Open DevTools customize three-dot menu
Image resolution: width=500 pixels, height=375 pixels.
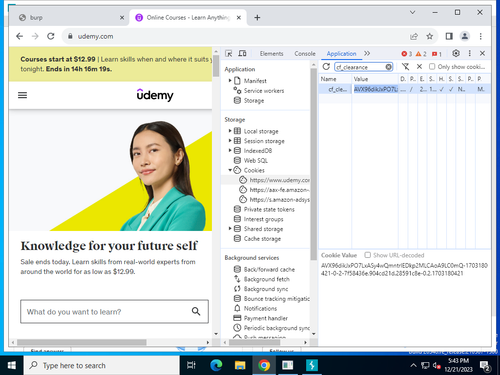click(x=470, y=53)
